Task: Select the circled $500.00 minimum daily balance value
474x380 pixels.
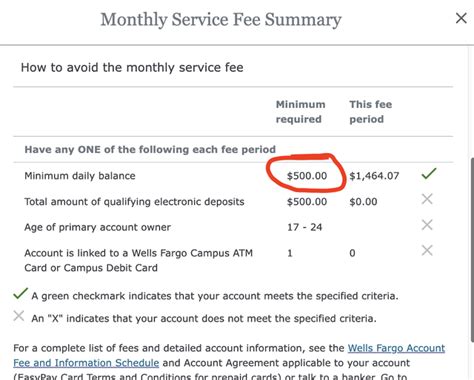Action: (307, 176)
